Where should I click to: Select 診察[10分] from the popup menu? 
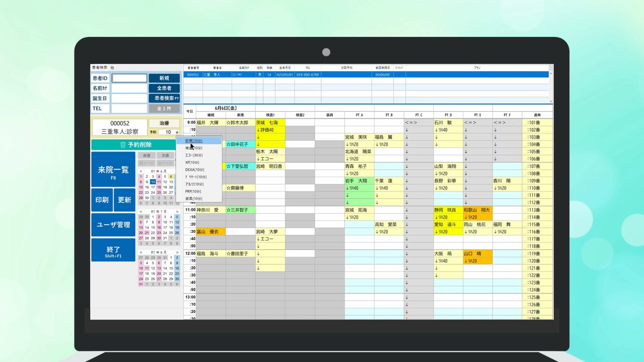[194, 141]
